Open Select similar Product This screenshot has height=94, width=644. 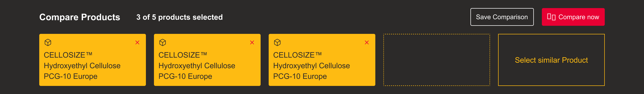[551, 60]
